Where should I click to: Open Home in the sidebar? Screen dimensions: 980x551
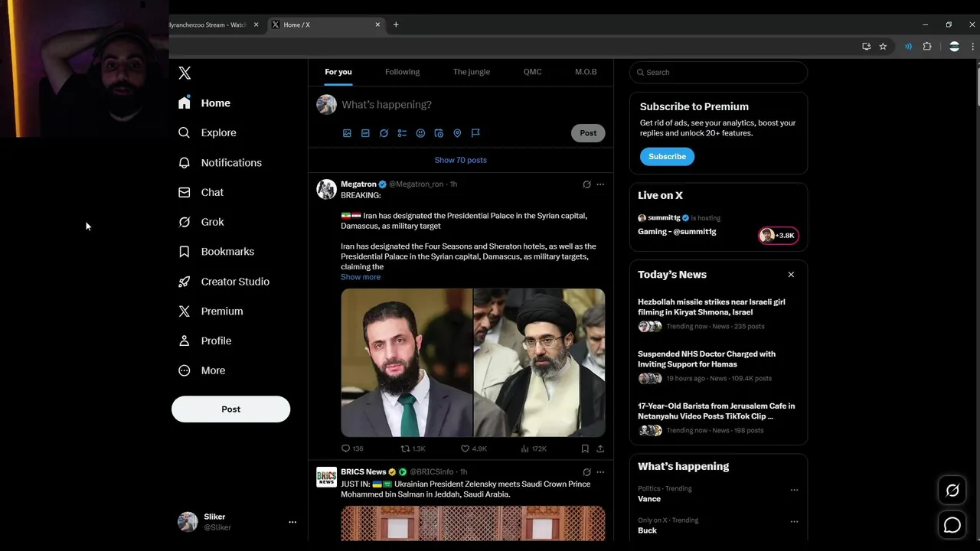pyautogui.click(x=204, y=103)
